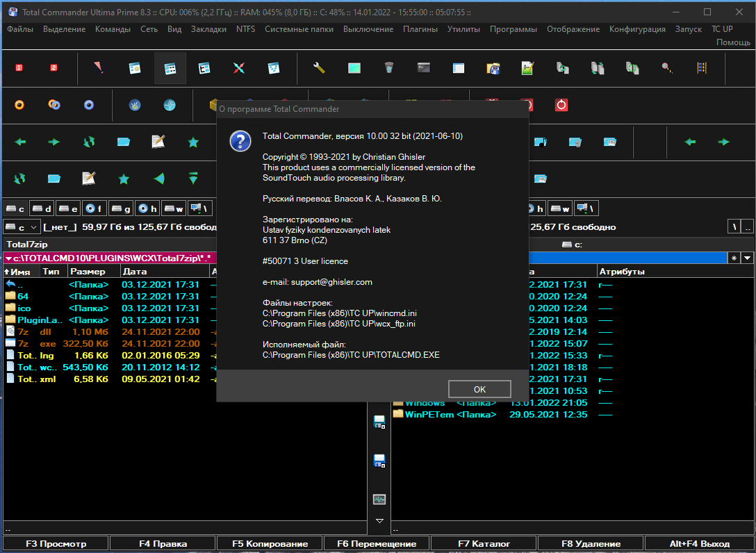This screenshot has height=553, width=756.
Task: Click the first green star favorites icon
Action: click(193, 142)
